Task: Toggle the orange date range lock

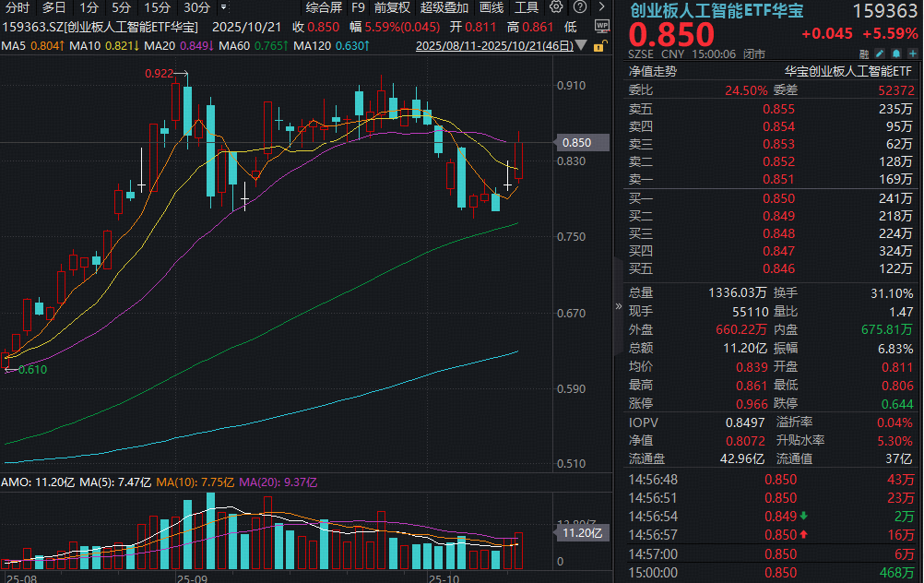Action: click(599, 45)
